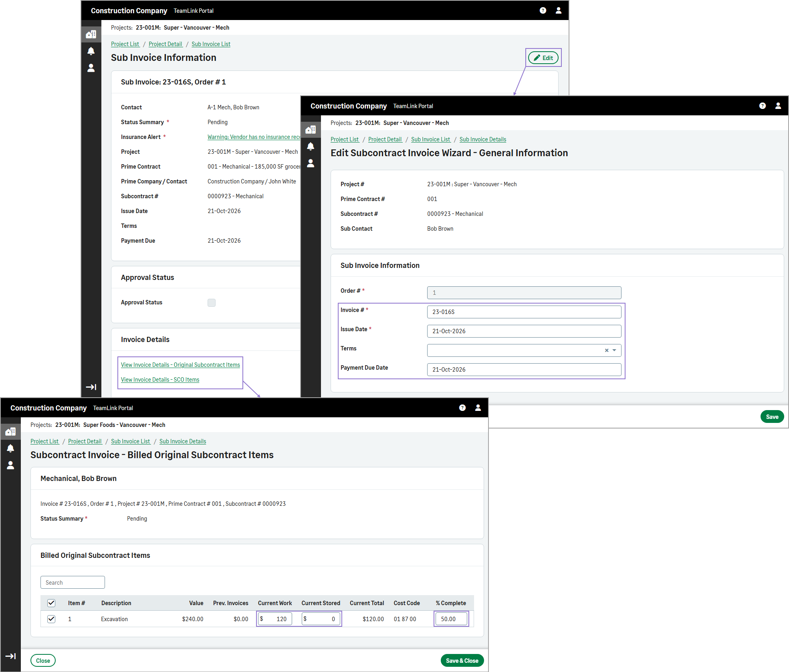Go to Project Detail in Sub Invoice Information breadcrumb
The image size is (789, 672).
(x=165, y=44)
